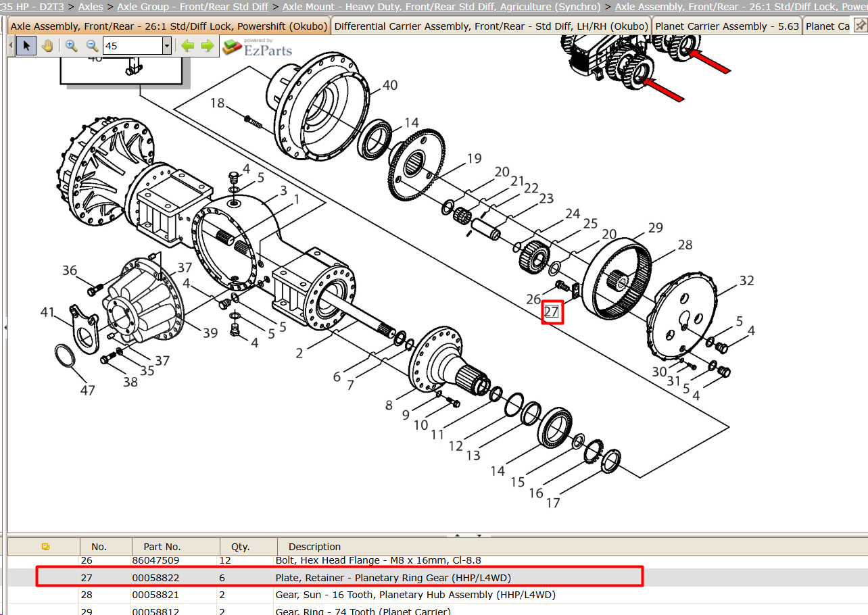
Task: Click the EzParts logo
Action: pos(258,47)
